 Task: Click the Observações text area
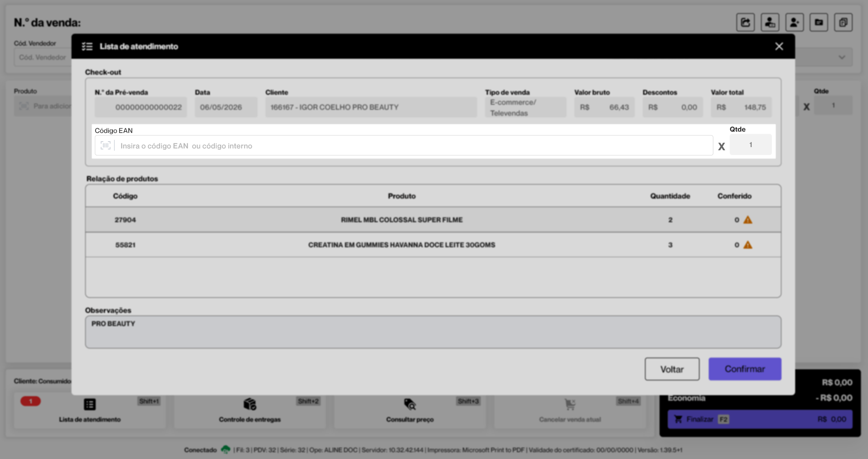(x=433, y=332)
